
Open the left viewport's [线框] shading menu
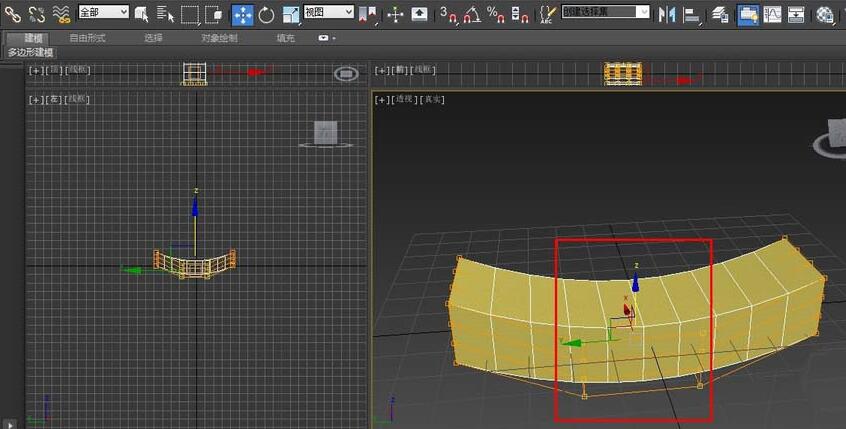77,100
